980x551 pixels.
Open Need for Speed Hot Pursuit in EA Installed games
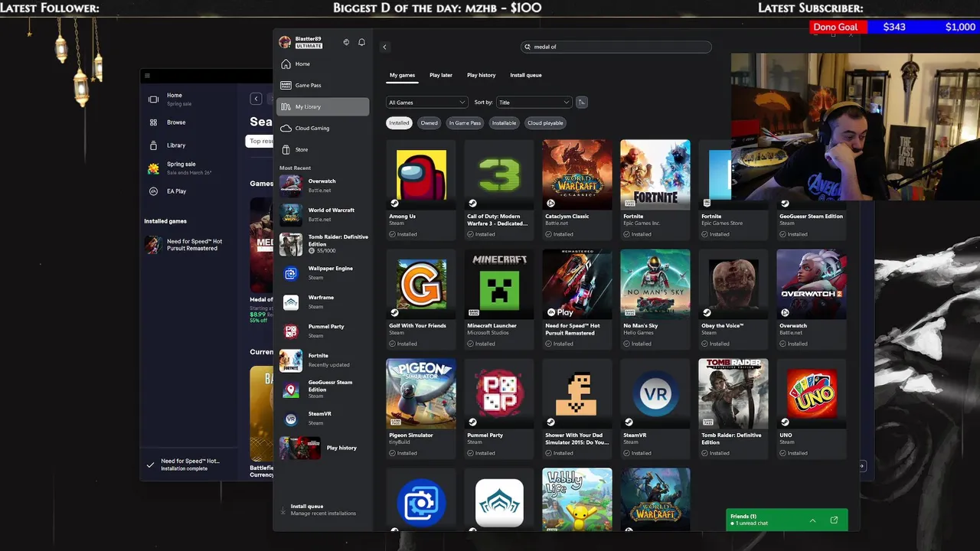tap(189, 245)
